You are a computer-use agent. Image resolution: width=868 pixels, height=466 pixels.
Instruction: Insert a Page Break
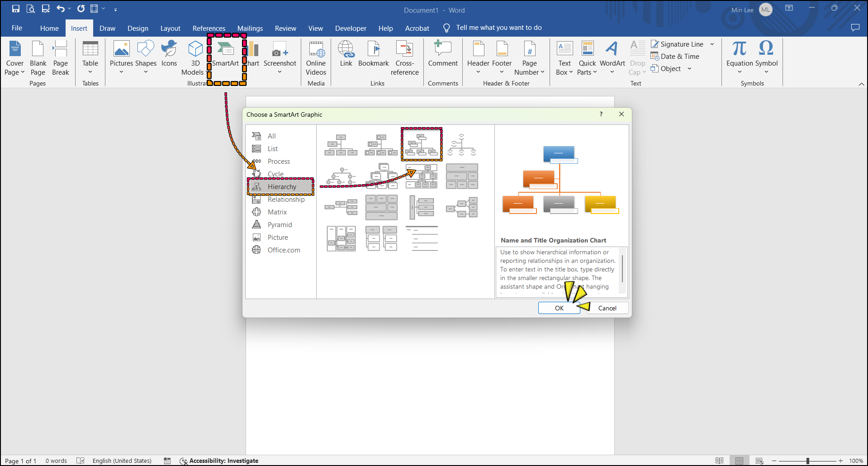tap(61, 58)
